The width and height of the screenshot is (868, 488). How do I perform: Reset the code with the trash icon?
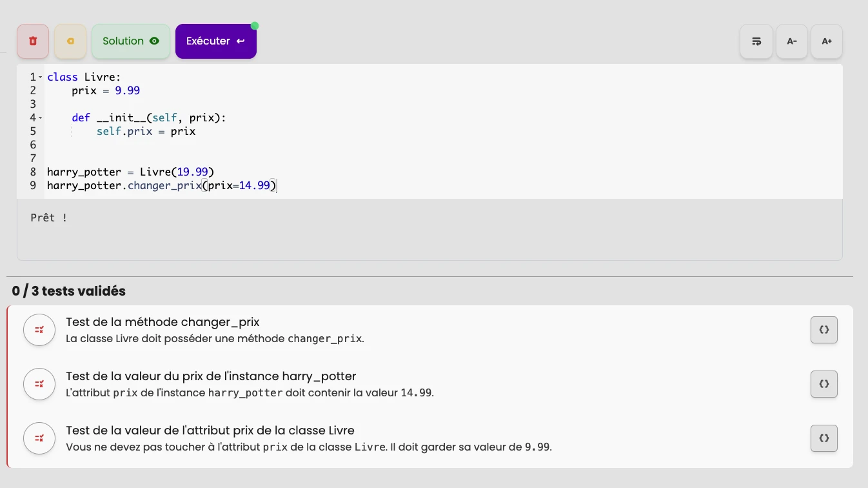[x=33, y=41]
